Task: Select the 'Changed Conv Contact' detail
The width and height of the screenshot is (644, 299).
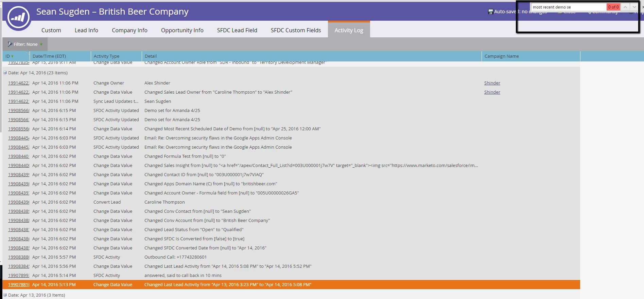Action: [197, 211]
